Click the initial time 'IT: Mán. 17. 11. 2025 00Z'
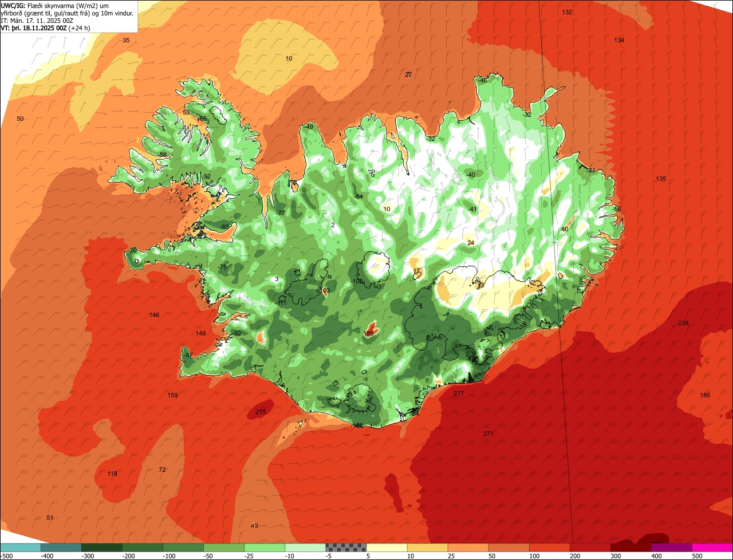Viewport: 733px width, 560px height. tap(37, 21)
